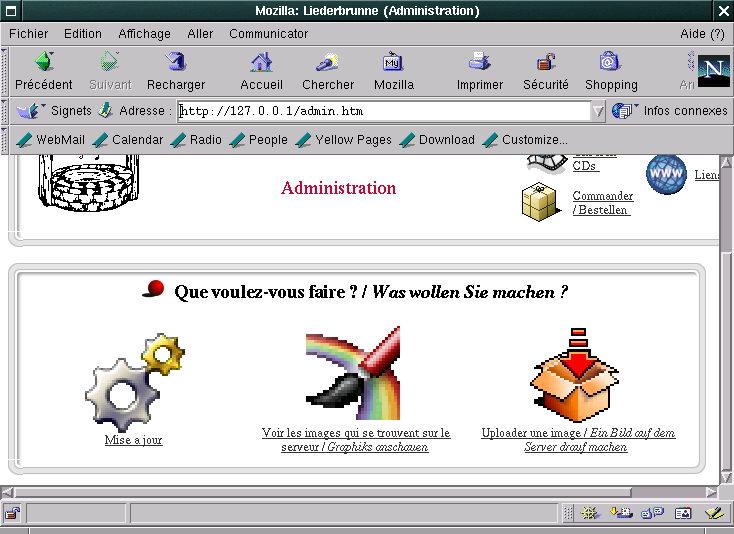Expand the address bar history dropdown
734x534 pixels.
click(598, 111)
